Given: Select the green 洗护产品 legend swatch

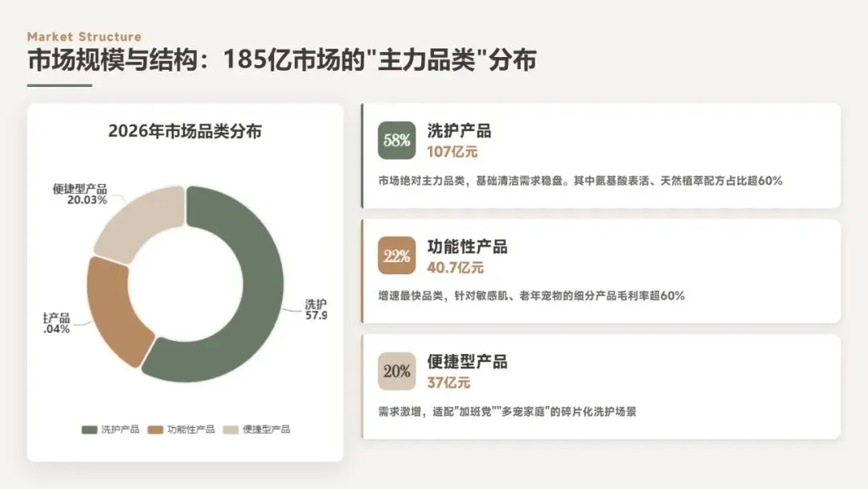Looking at the screenshot, I should coord(89,429).
